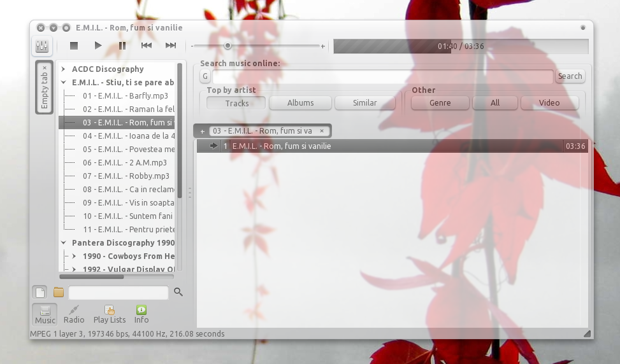Close the Empty tab with its x
The width and height of the screenshot is (620, 364).
45,68
